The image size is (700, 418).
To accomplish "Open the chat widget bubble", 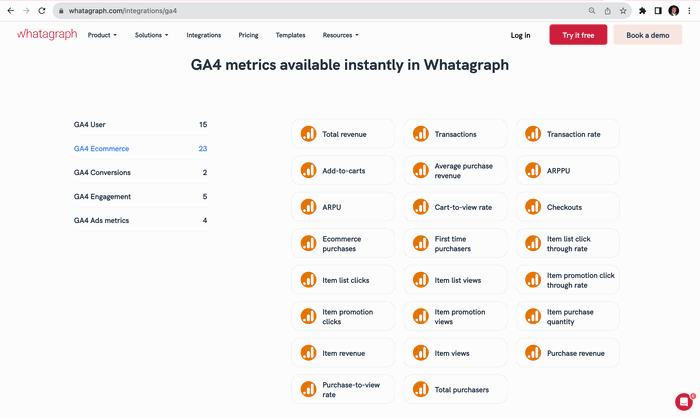I will pyautogui.click(x=683, y=402).
